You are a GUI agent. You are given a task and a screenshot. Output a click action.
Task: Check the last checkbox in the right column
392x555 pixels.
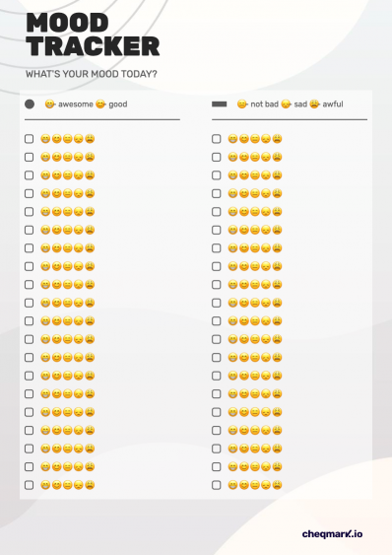(216, 485)
